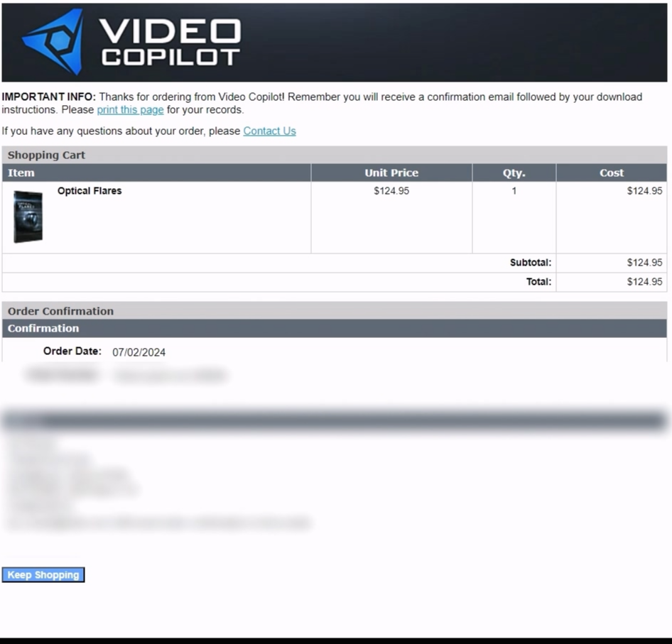Screen dimensions: 672x644
Task: Click the Order Date label
Action: coord(72,351)
